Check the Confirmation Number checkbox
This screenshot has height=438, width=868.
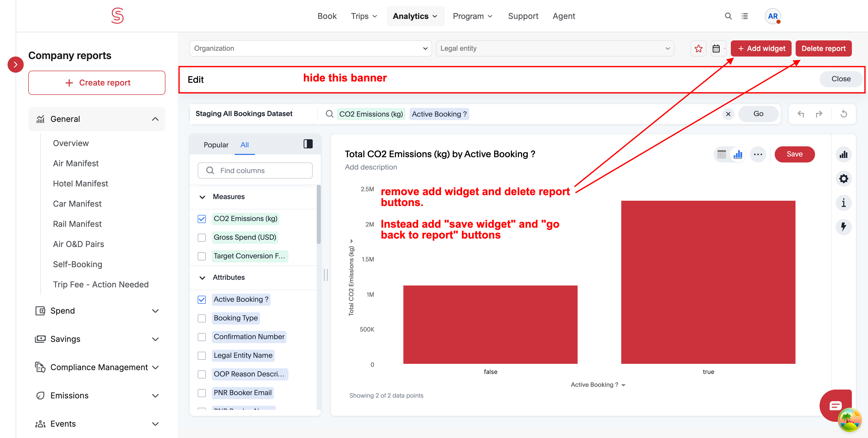click(x=202, y=337)
